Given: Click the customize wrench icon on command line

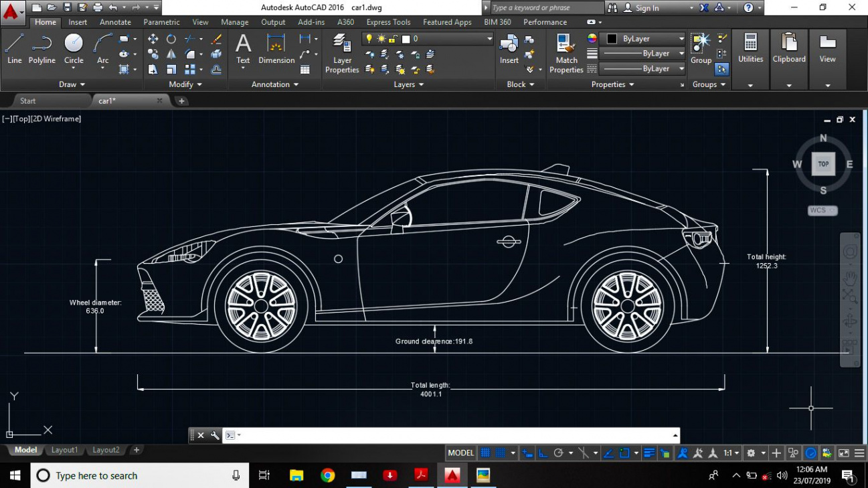Looking at the screenshot, I should [215, 435].
